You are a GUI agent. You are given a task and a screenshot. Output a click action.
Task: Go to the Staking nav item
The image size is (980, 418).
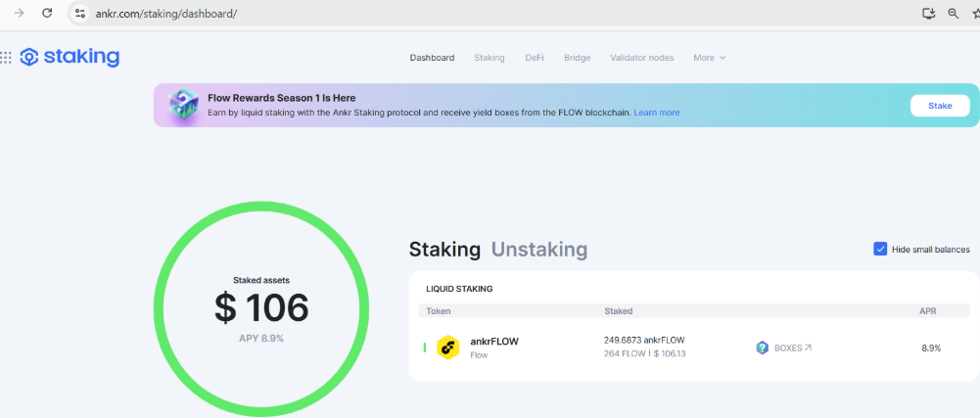tap(489, 58)
